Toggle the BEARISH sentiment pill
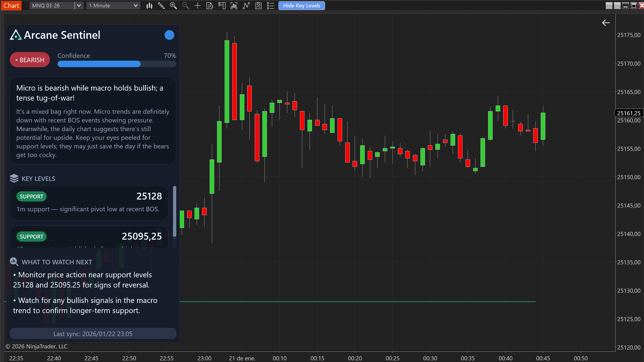The image size is (644, 362). pyautogui.click(x=30, y=60)
